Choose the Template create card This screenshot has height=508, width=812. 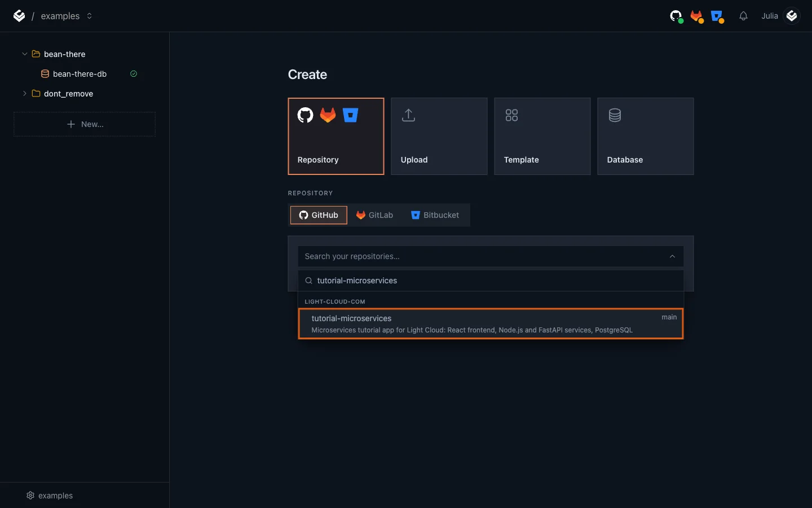(x=542, y=136)
